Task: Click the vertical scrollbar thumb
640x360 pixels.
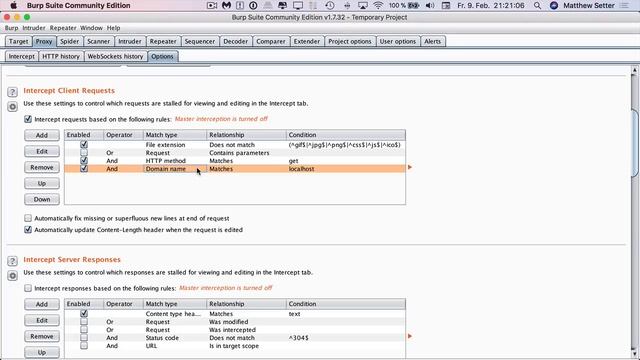Action: 635,143
